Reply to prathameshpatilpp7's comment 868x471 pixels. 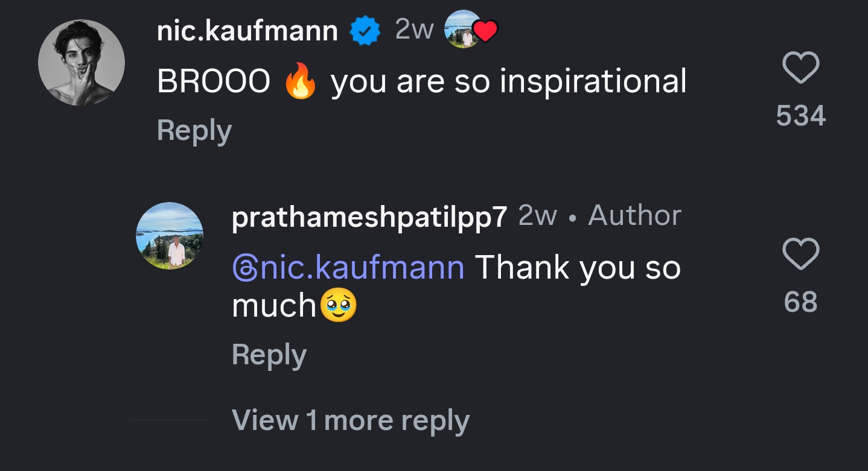[x=269, y=355]
